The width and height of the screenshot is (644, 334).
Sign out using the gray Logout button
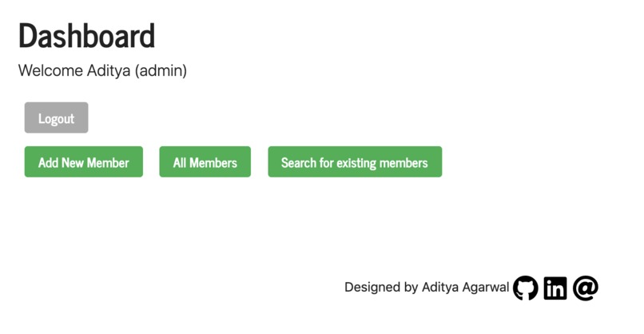[56, 117]
